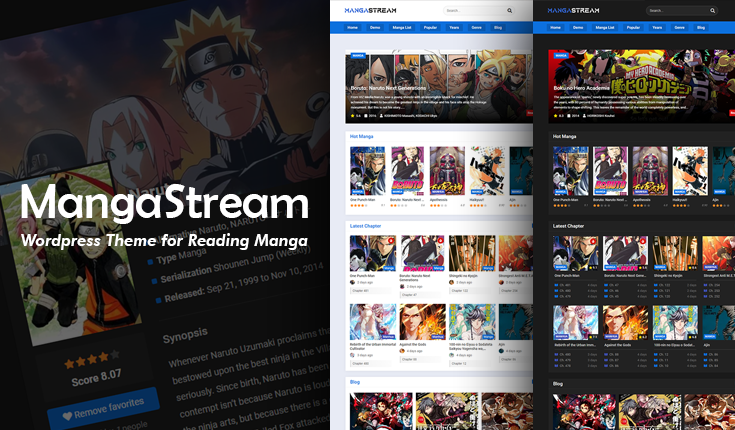Open Against the Gods thumbnail in dark Latest Chapter
This screenshot has width=735, height=430.
pyautogui.click(x=625, y=323)
